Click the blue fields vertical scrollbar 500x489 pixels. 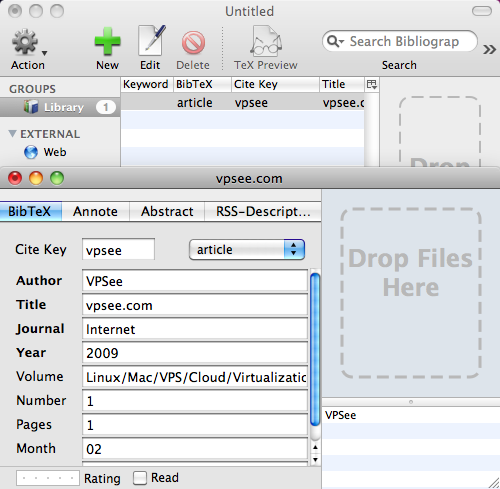point(315,349)
